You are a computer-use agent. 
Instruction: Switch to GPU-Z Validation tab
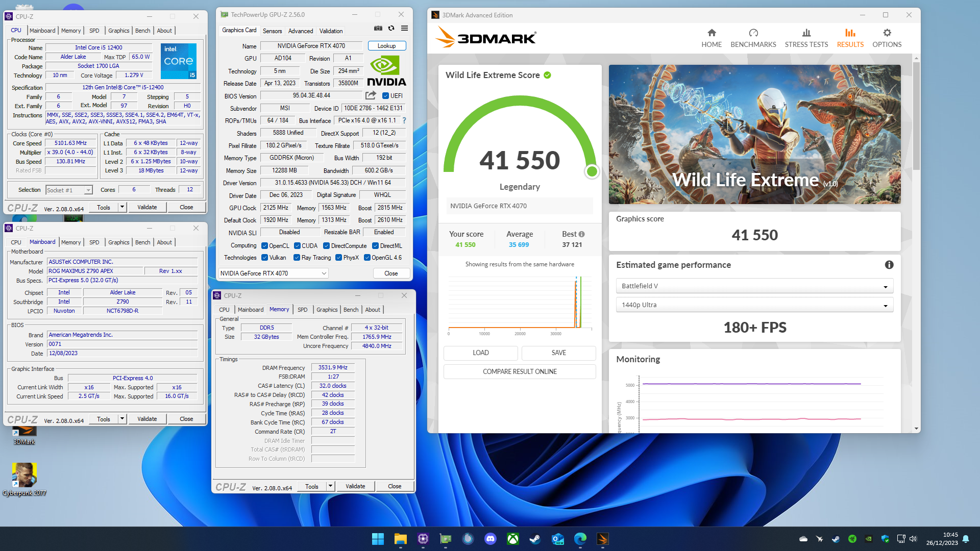331,31
